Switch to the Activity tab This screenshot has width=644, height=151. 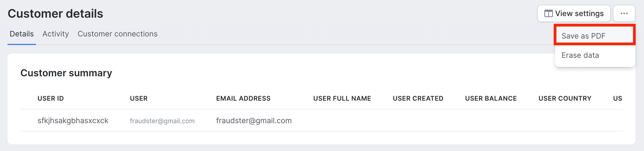pyautogui.click(x=56, y=34)
